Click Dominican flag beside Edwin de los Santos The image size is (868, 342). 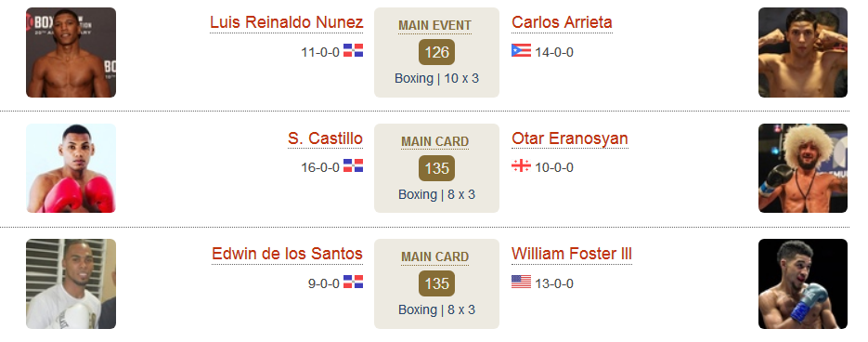353,282
